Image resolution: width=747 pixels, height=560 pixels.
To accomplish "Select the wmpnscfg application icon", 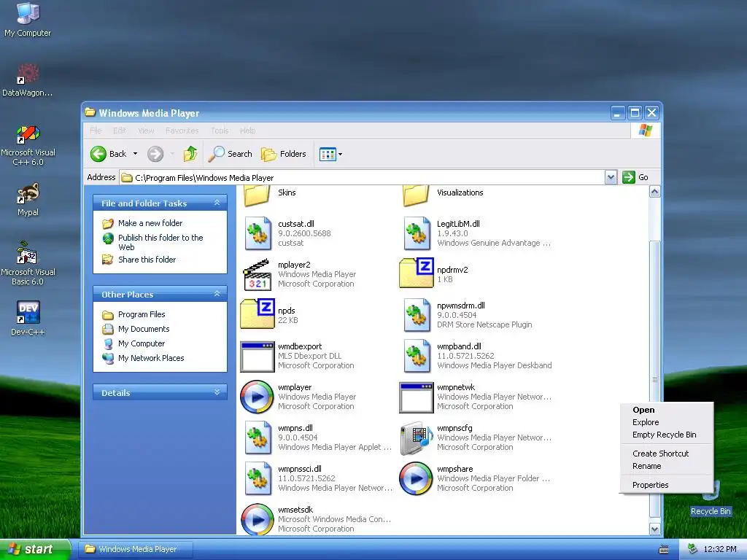I will coord(417,437).
